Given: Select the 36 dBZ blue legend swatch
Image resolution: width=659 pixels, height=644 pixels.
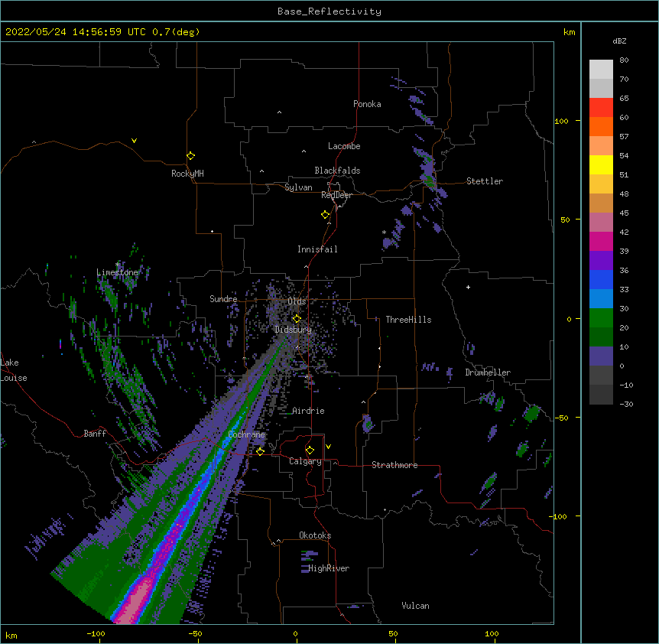Looking at the screenshot, I should pyautogui.click(x=601, y=279).
